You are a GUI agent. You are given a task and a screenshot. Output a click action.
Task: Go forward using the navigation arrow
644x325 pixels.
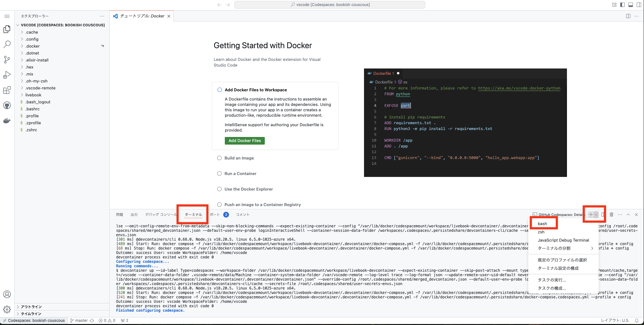coord(228,5)
